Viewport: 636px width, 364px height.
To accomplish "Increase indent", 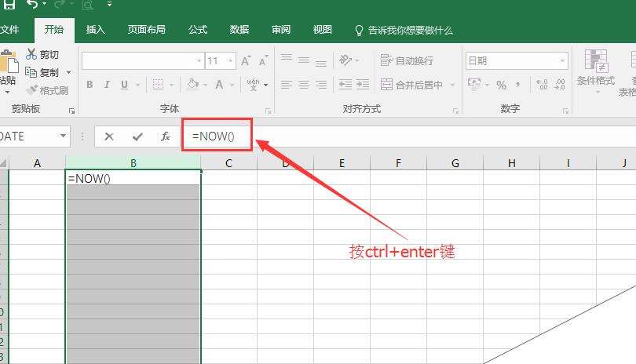I will [x=363, y=84].
